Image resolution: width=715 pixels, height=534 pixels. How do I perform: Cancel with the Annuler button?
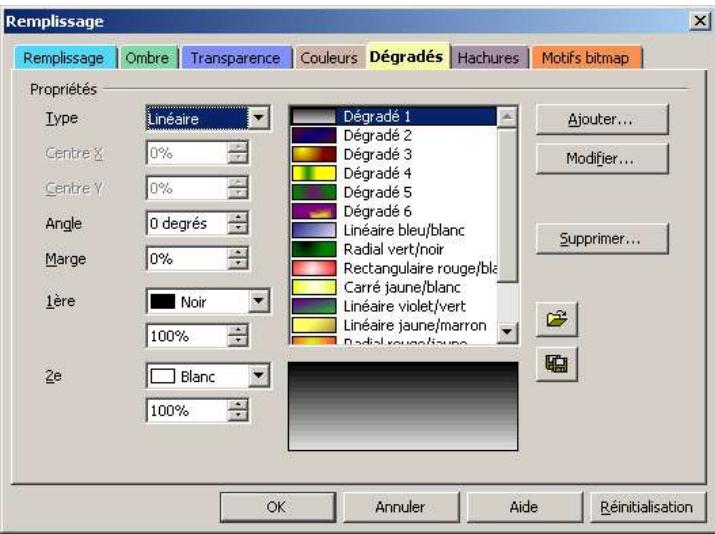pos(400,507)
